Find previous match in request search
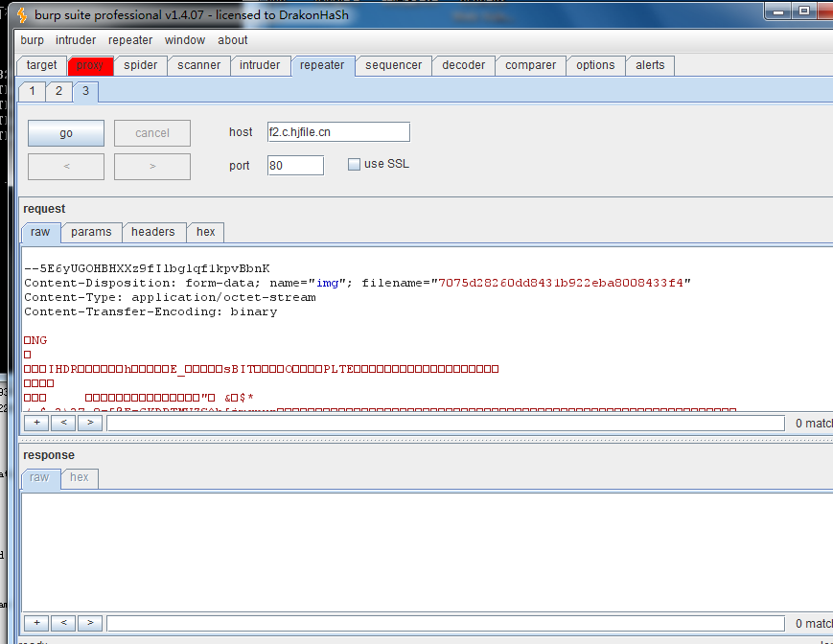The width and height of the screenshot is (833, 644). 64,423
